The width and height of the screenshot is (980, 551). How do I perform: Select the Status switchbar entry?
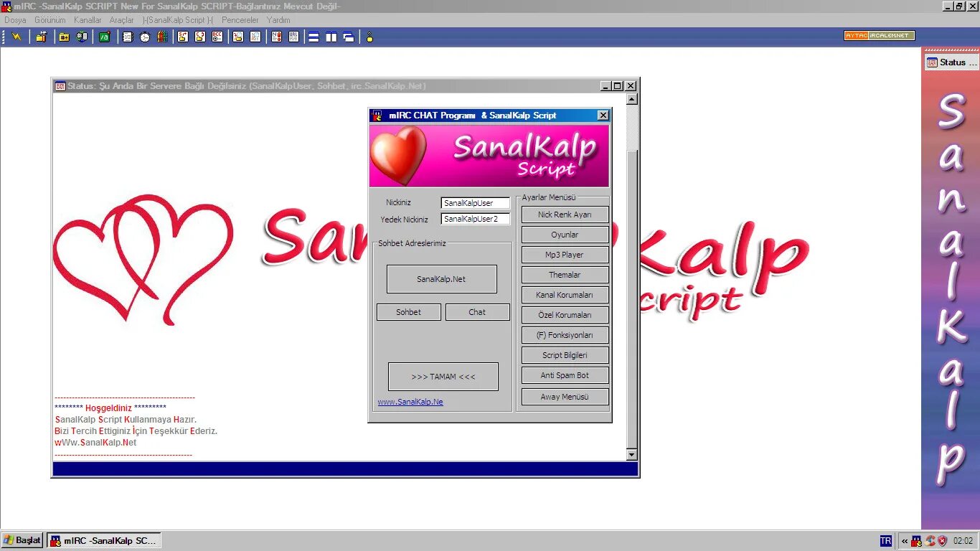click(x=951, y=62)
